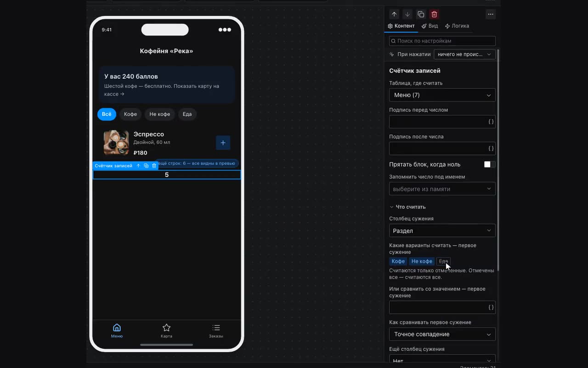Select the Всё filter chip in preview
Image resolution: width=588 pixels, height=368 pixels.
pos(107,114)
